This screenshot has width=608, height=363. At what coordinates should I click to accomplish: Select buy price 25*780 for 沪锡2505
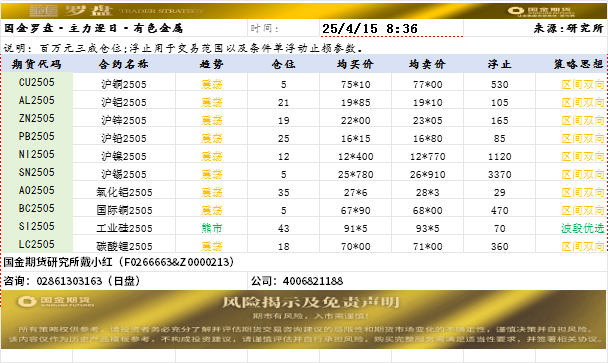point(355,174)
